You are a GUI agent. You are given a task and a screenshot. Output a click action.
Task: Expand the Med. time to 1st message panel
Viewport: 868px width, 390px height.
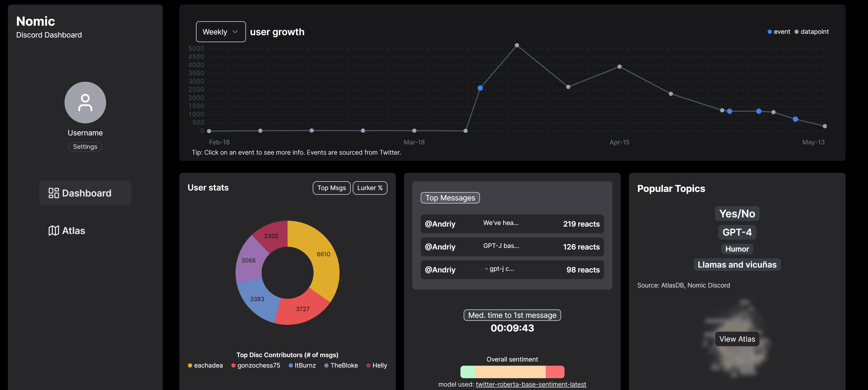click(x=512, y=315)
